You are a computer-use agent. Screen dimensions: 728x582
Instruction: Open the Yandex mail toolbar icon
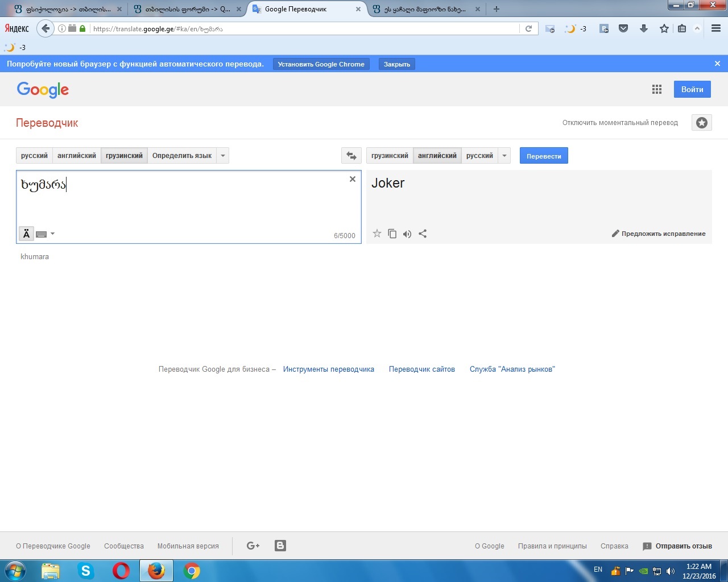[550, 28]
